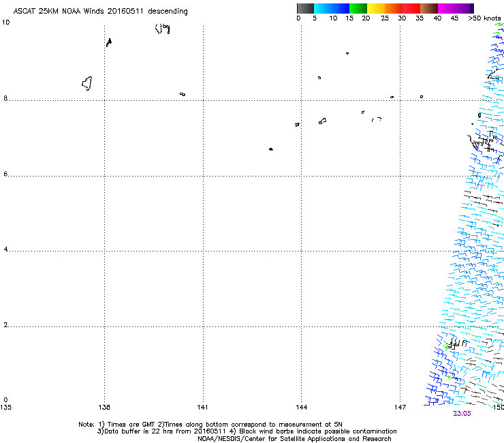Screen dimensions: 504x443
Task: Click the '35' label under the color scale
Action: [420, 18]
